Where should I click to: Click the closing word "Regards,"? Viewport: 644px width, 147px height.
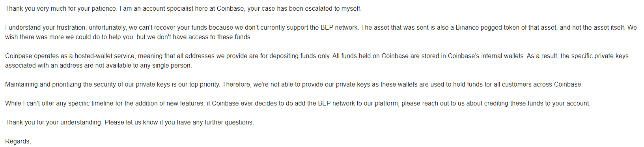point(18,141)
